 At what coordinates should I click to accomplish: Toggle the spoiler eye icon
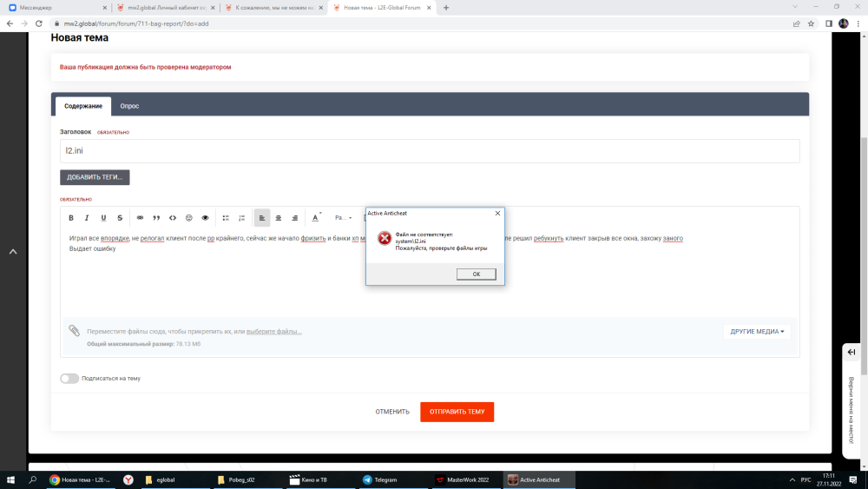(206, 218)
